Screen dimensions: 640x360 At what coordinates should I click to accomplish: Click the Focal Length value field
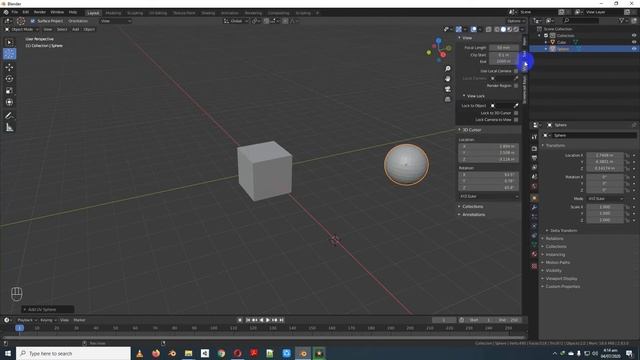(x=504, y=47)
